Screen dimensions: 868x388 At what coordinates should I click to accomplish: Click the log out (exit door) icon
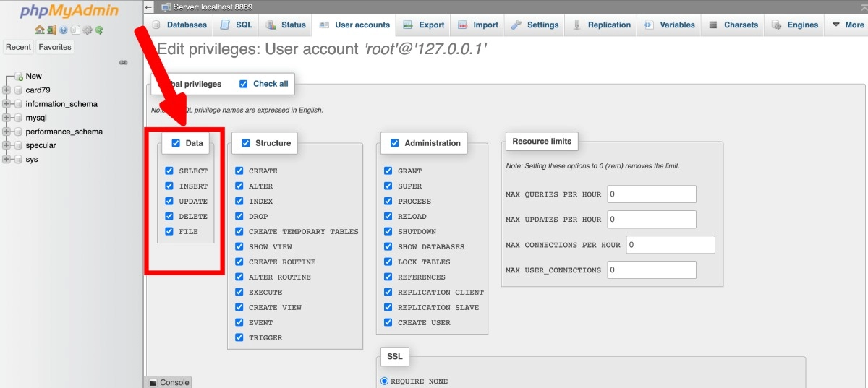(51, 30)
